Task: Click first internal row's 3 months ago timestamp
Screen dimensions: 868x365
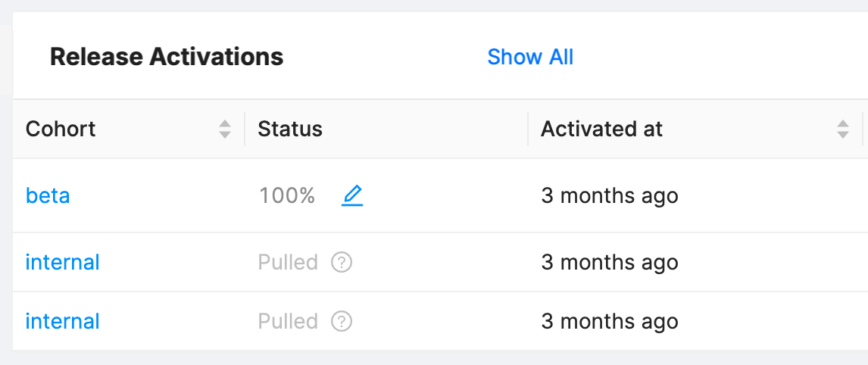Action: point(609,263)
